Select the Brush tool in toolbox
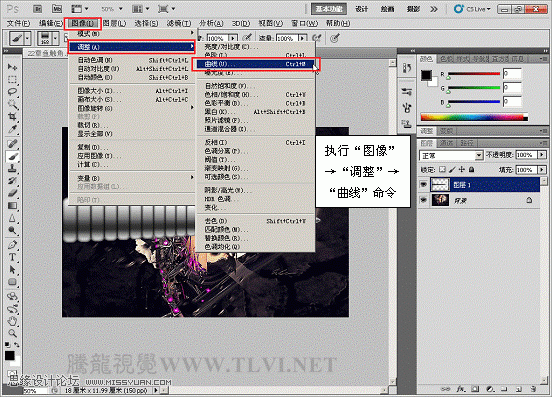The width and height of the screenshot is (552, 397). [12, 156]
